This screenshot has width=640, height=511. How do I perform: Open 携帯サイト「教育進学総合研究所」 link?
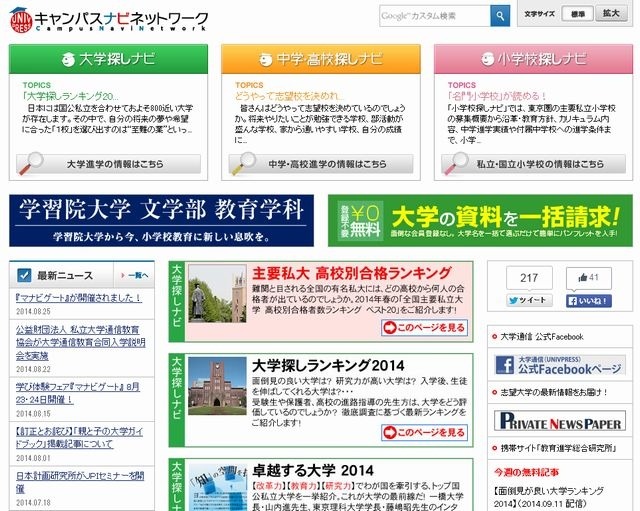pos(558,448)
